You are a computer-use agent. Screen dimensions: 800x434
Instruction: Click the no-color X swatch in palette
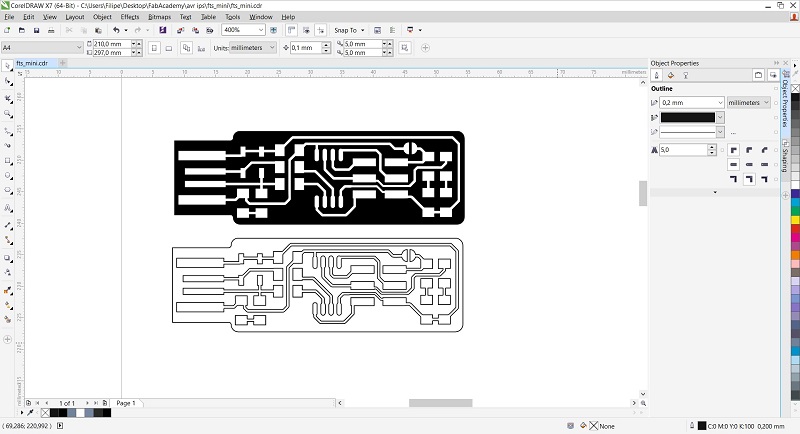pyautogui.click(x=795, y=88)
